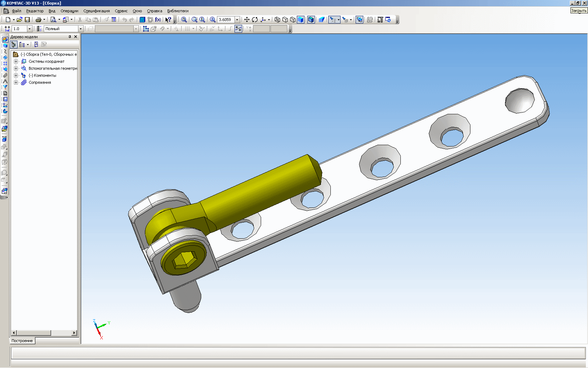The width and height of the screenshot is (588, 368).
Task: Open print preview icon
Action: point(53,20)
